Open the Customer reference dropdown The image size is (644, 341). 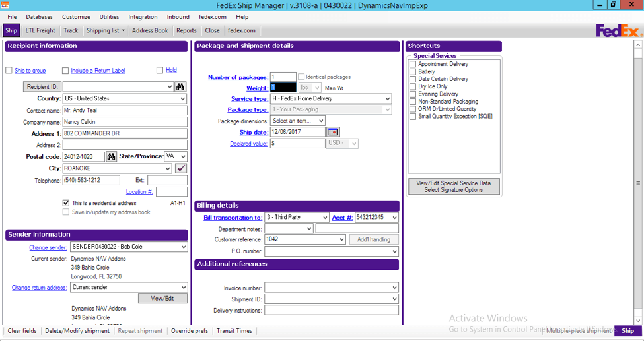(x=341, y=239)
